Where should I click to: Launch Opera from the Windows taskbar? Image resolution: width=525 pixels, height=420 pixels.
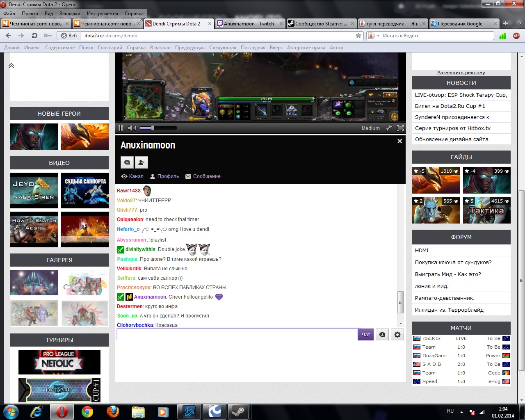pyautogui.click(x=62, y=412)
